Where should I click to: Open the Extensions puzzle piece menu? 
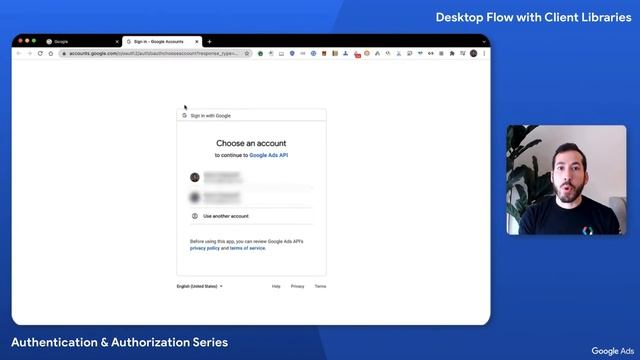(x=452, y=53)
